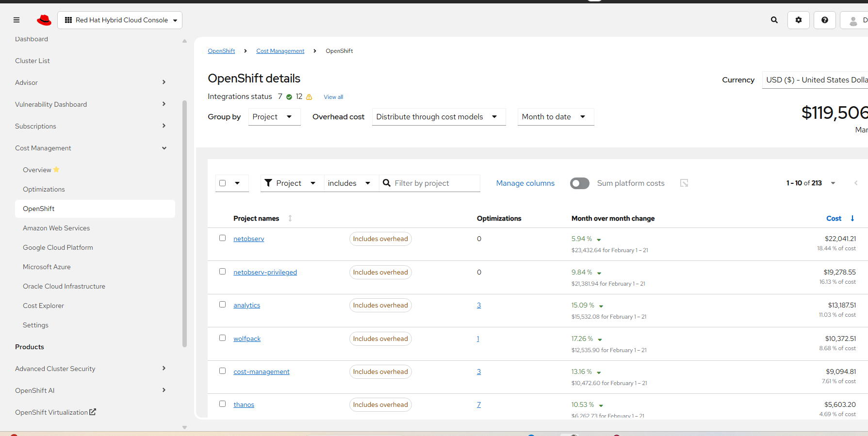Expand the Subscriptions sidebar section
The height and width of the screenshot is (436, 868).
[x=91, y=126]
